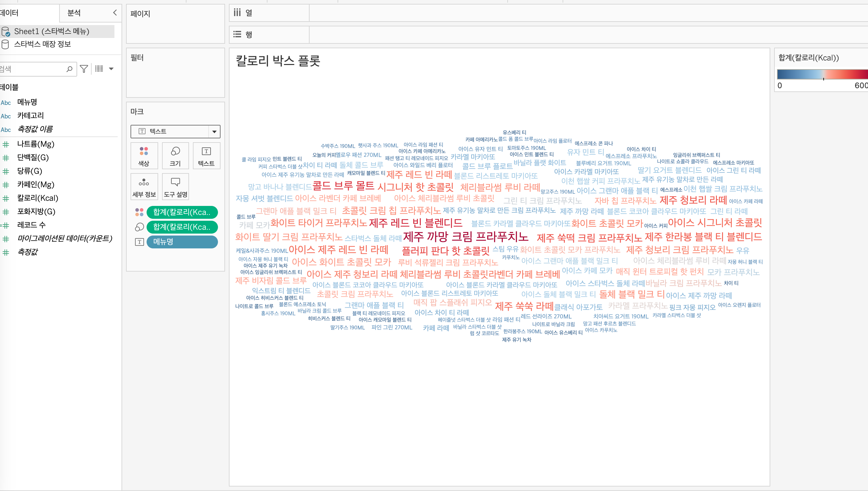Click the search magnifier icon

click(69, 69)
